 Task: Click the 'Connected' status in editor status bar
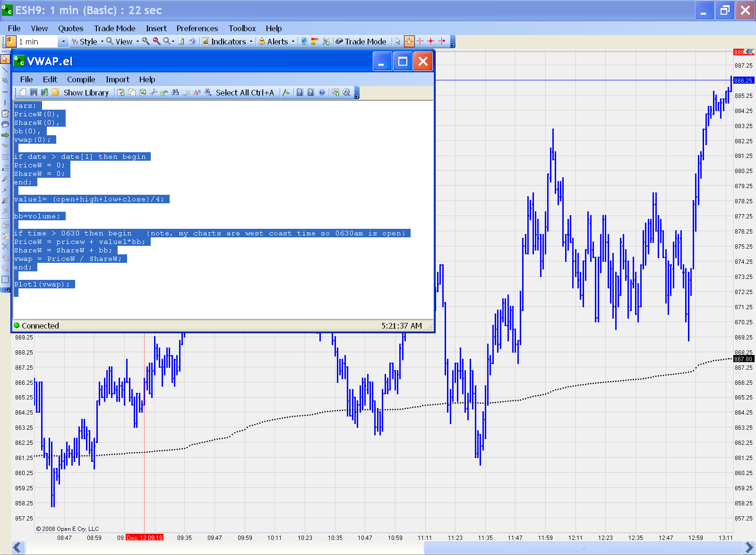pos(36,326)
